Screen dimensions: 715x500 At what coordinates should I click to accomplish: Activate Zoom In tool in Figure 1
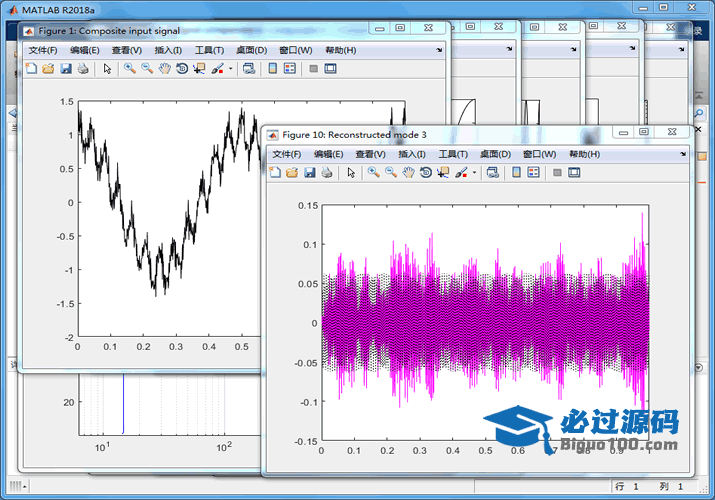[x=130, y=69]
